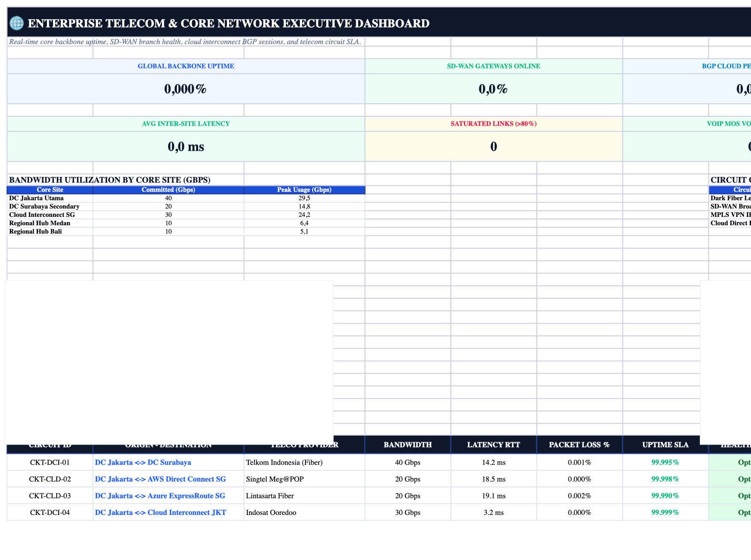Select circuit ID CKT-DCI-01
Image resolution: width=751 pixels, height=560 pixels.
click(x=50, y=462)
